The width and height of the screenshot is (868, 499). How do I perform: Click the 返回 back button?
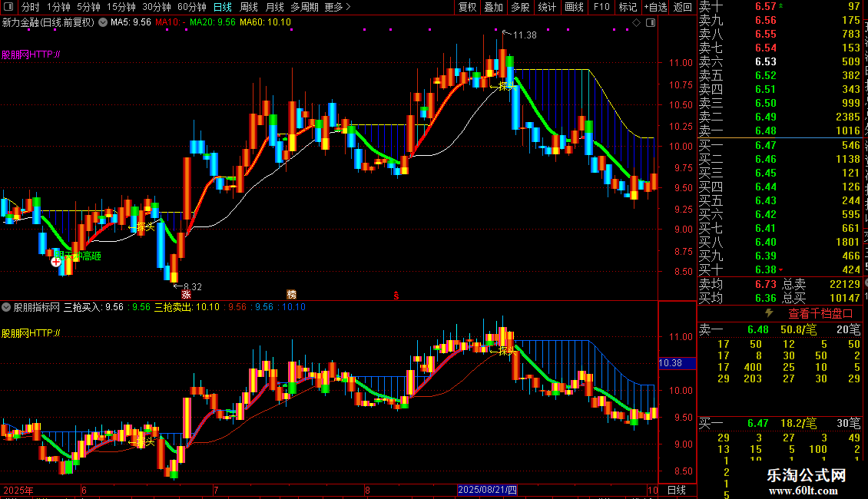(683, 7)
